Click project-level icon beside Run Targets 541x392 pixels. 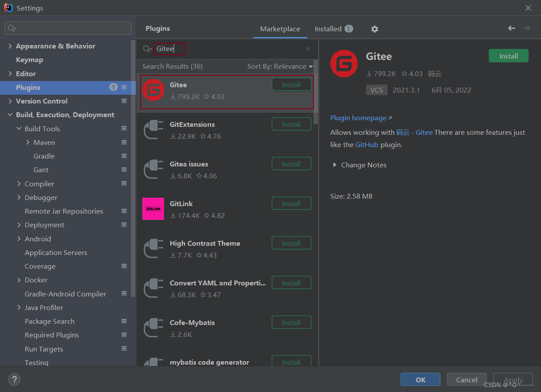124,349
